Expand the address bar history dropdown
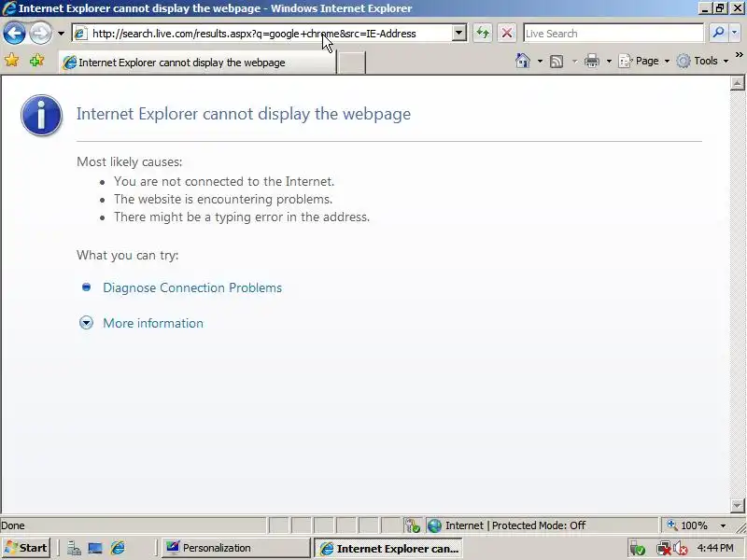This screenshot has height=560, width=747. click(458, 34)
